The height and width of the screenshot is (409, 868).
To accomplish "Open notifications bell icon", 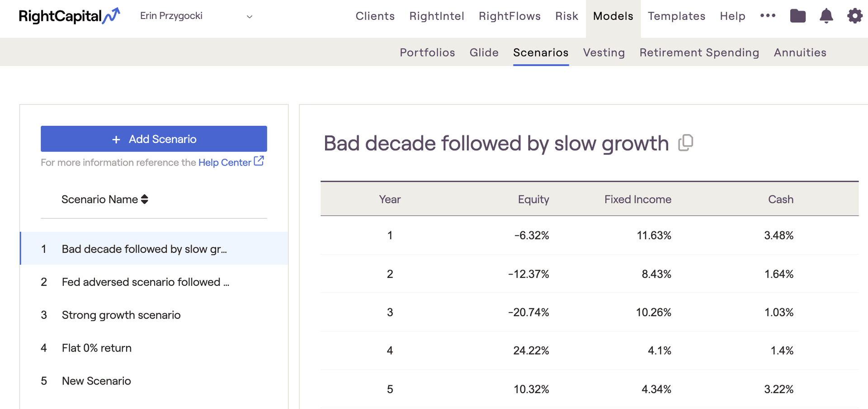I will tap(826, 16).
